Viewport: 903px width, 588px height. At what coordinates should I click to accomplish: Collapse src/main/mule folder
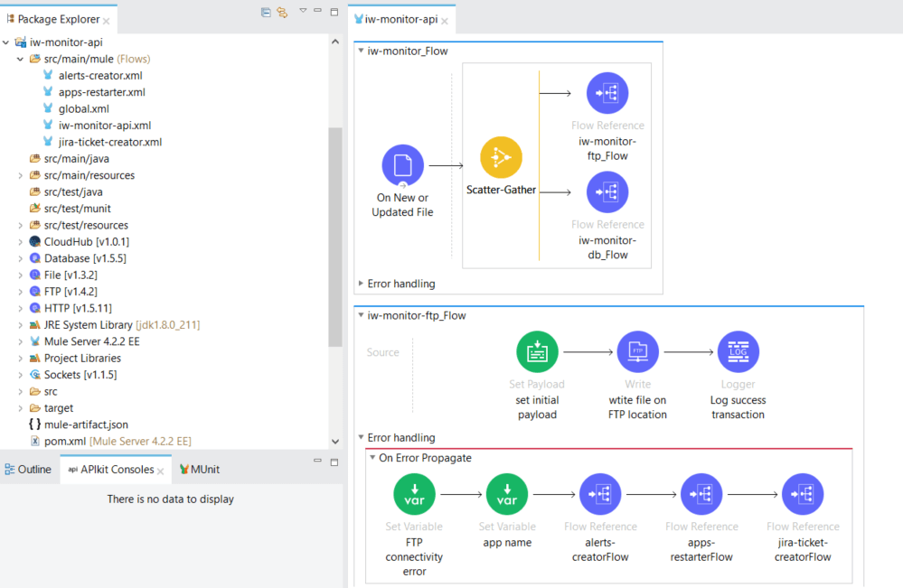pos(20,59)
